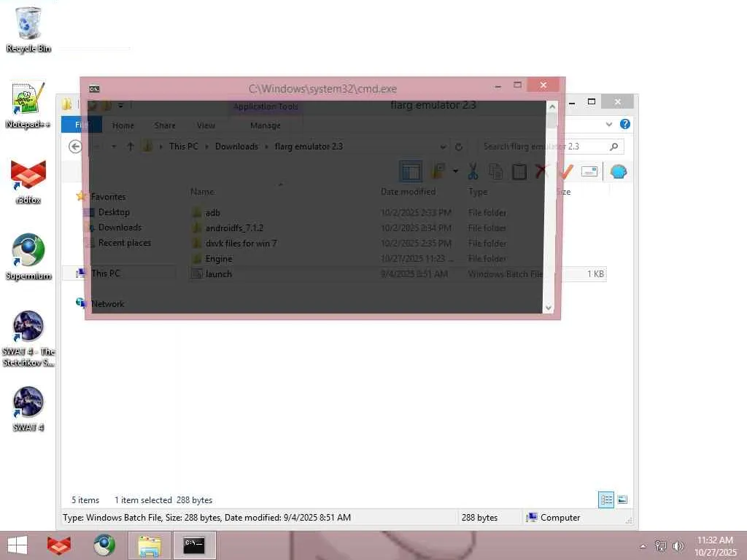Select the androidfs_7.1.2 folder
This screenshot has height=560, width=747.
coord(234,228)
